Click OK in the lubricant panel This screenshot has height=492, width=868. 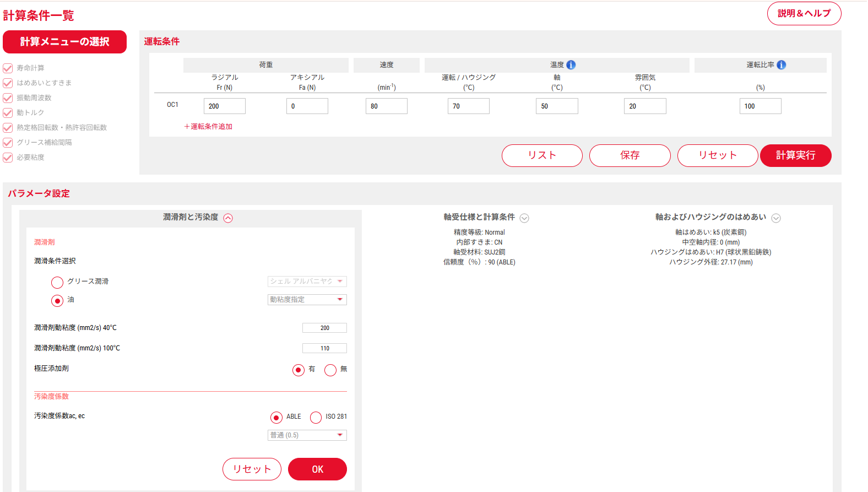[317, 469]
